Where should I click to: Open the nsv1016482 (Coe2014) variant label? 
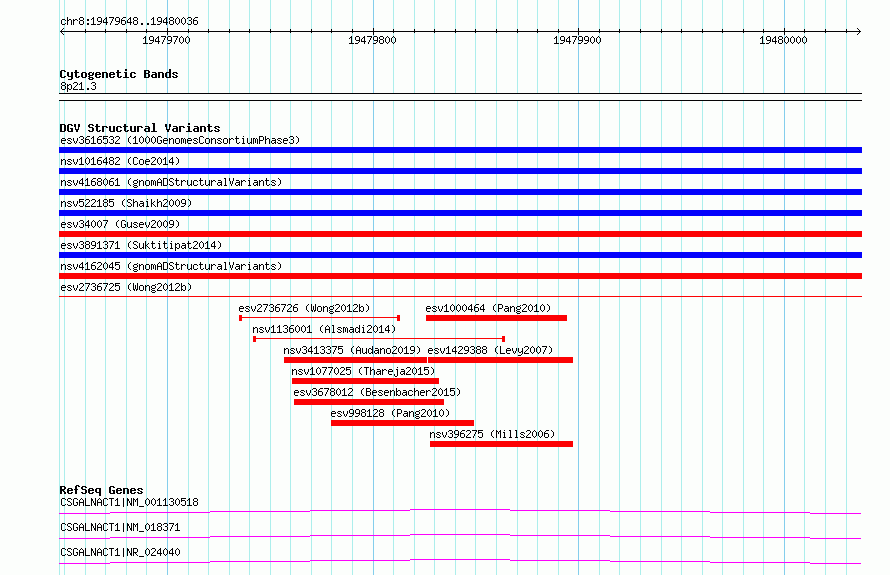(x=120, y=161)
